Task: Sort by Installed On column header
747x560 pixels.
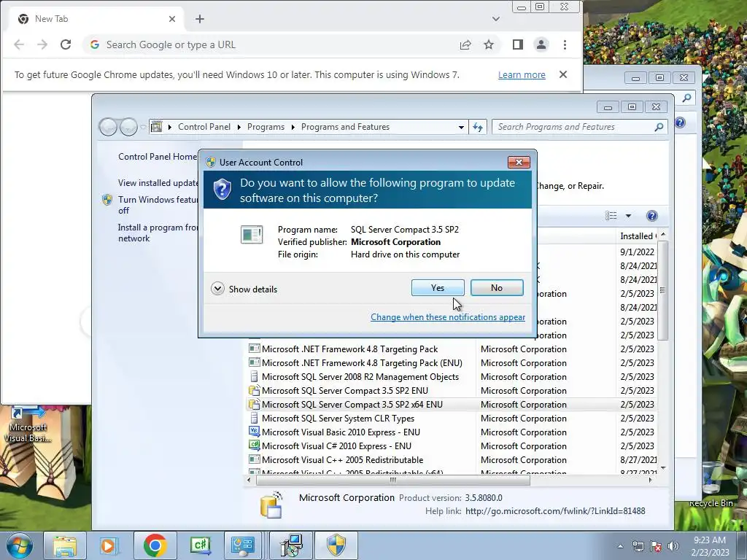Action: pos(638,236)
